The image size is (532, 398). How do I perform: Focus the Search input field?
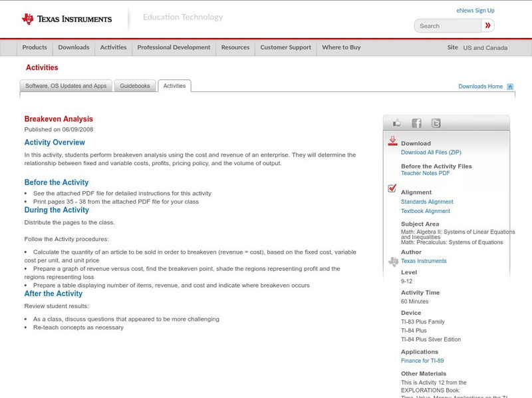coord(448,26)
